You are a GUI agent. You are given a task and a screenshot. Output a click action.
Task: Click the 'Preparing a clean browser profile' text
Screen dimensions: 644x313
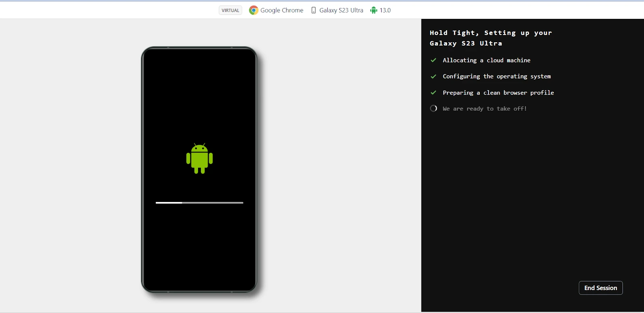coord(498,93)
